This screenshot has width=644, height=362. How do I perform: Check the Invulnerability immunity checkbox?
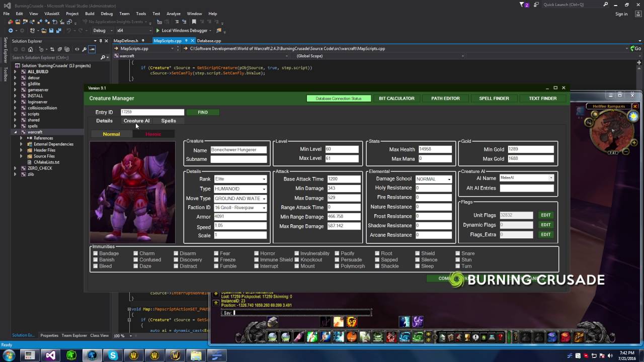(x=297, y=253)
